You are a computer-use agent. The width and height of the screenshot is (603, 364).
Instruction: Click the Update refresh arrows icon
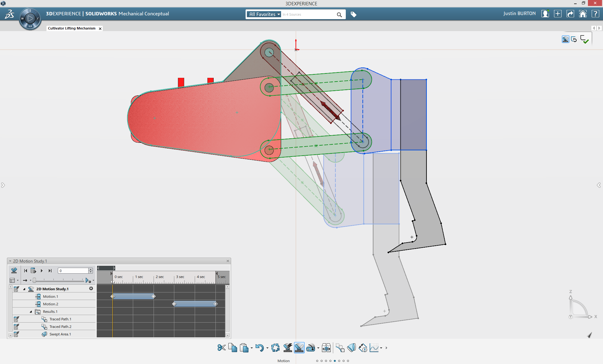pyautogui.click(x=275, y=348)
